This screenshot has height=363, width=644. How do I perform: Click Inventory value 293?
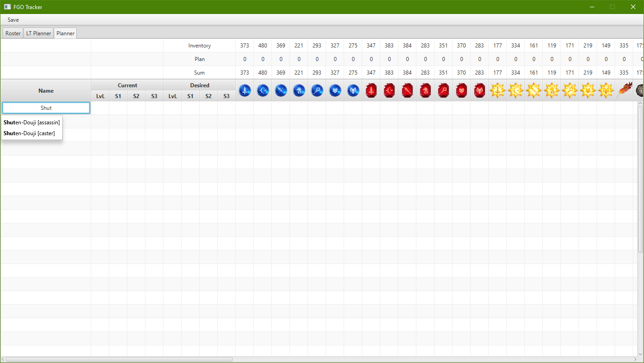[x=317, y=46]
